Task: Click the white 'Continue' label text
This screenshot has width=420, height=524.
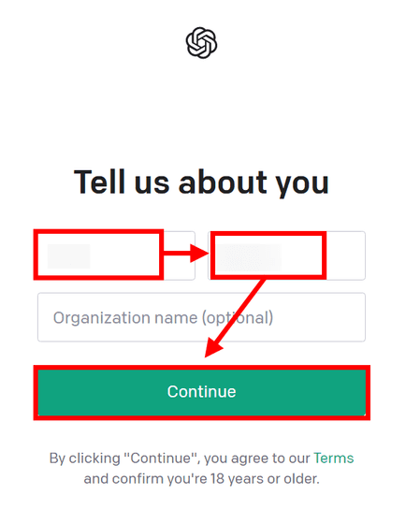Action: tap(201, 392)
